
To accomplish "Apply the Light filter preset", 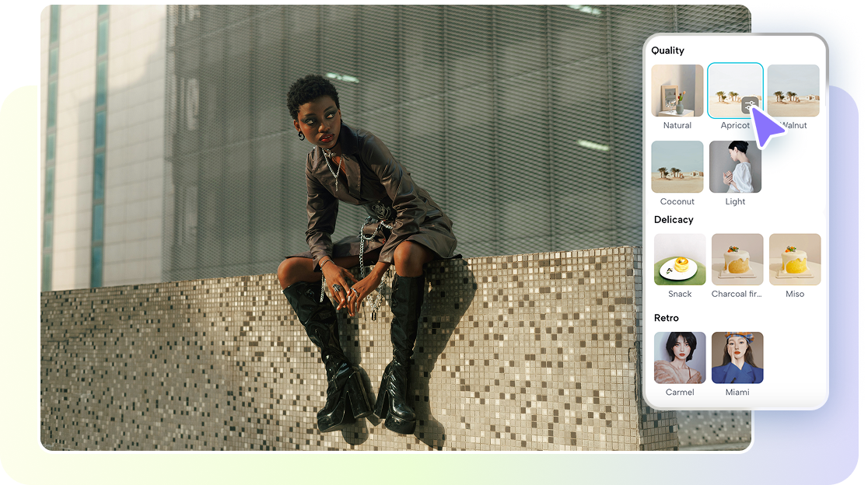I will pos(735,166).
